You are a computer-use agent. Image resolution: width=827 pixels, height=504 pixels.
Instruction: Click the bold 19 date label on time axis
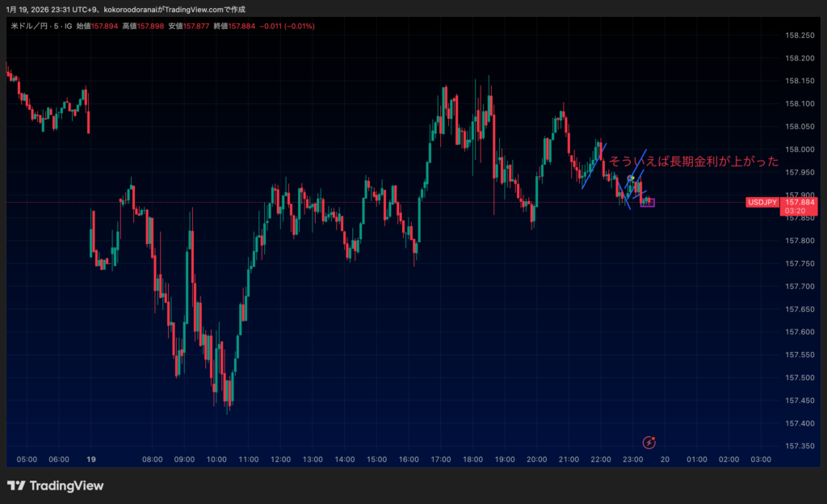pos(91,459)
